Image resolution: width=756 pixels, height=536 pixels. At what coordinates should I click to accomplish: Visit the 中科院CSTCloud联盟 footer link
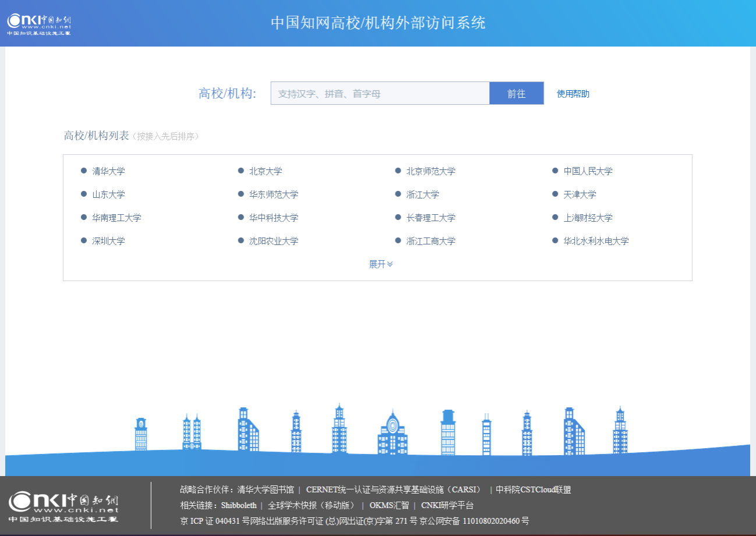[533, 490]
